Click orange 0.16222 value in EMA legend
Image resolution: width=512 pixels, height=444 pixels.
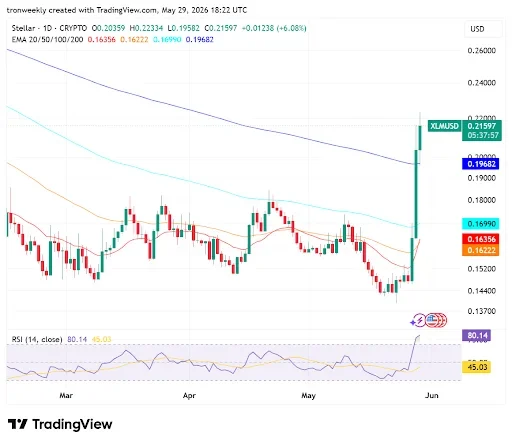[x=134, y=40]
